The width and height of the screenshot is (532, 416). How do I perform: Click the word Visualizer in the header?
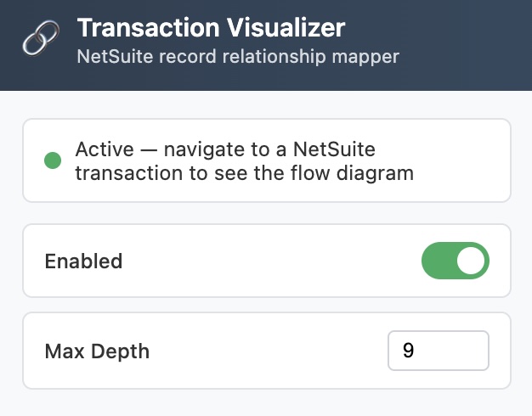[x=286, y=27]
